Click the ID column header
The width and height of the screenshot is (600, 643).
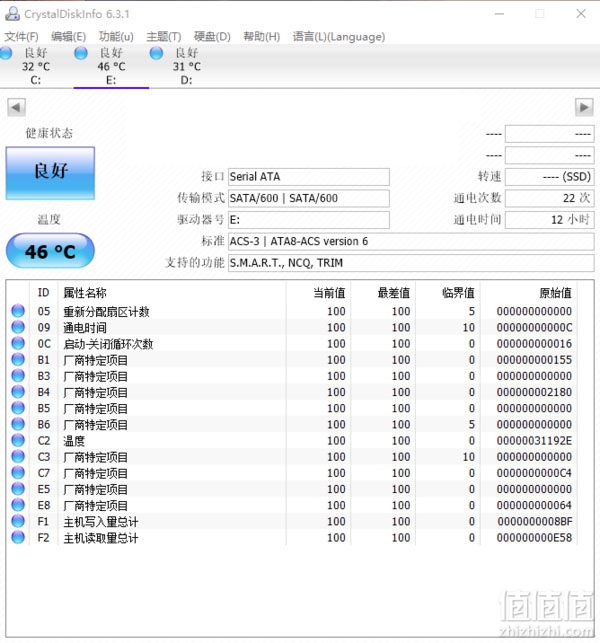[43, 293]
